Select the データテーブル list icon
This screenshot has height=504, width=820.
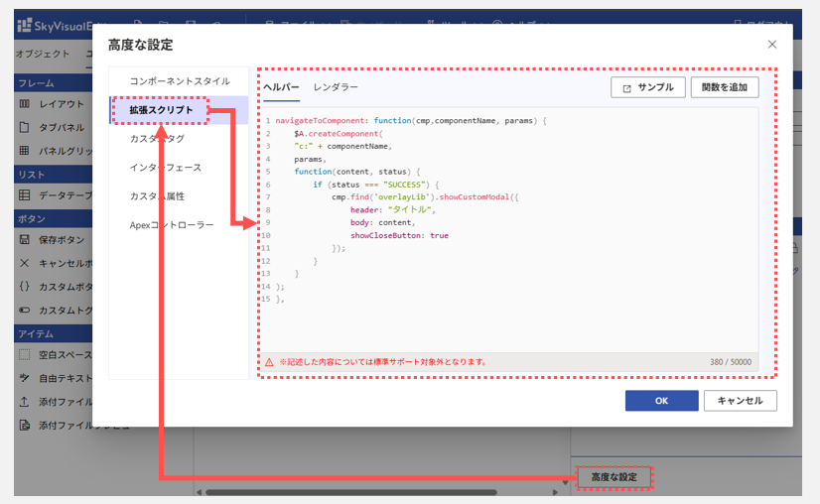(24, 195)
